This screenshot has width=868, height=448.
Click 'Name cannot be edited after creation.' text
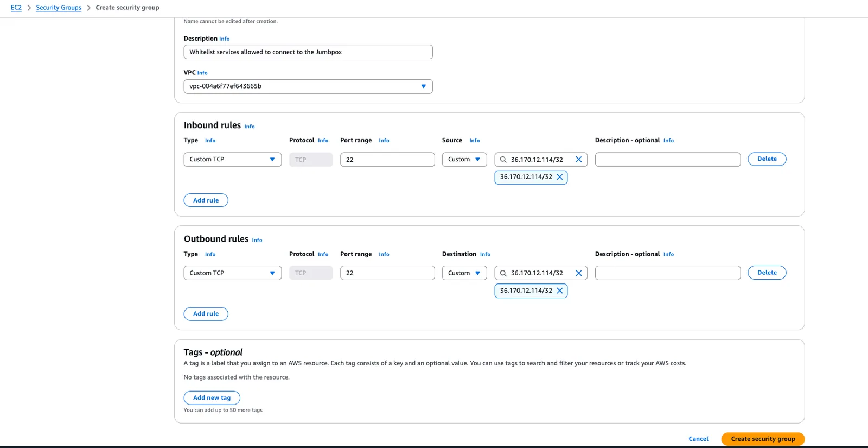click(231, 22)
